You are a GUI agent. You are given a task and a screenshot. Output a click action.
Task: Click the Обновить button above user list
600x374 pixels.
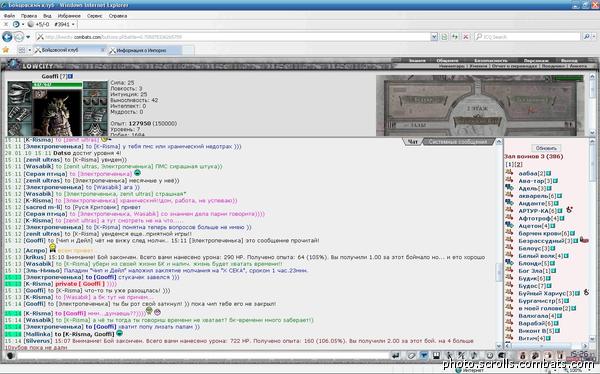546,148
